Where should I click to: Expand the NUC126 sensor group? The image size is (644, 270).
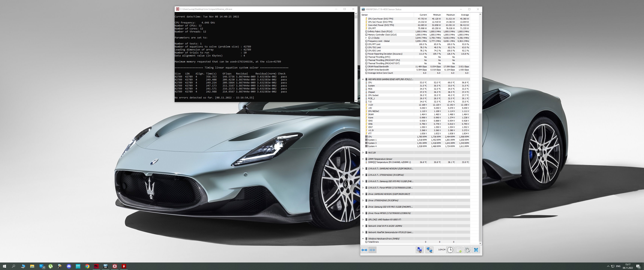(x=363, y=153)
